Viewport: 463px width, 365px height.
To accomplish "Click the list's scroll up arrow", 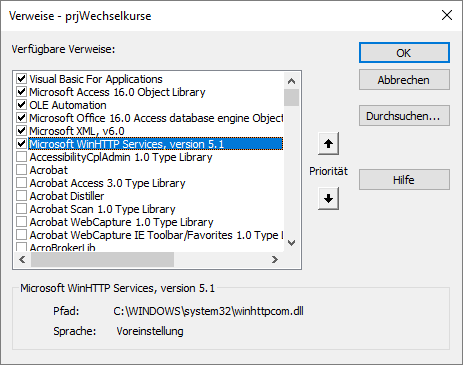I will pyautogui.click(x=291, y=81).
